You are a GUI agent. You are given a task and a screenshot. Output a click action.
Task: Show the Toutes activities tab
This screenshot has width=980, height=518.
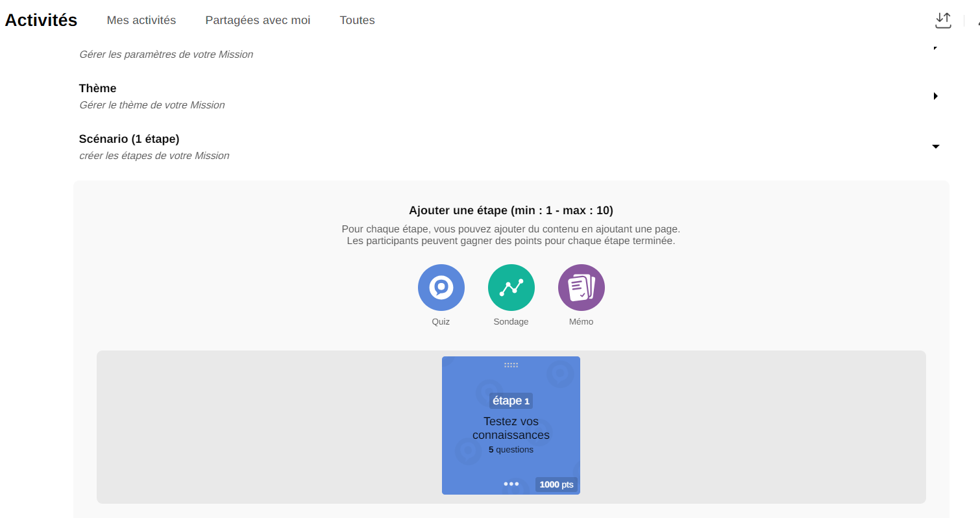point(357,20)
